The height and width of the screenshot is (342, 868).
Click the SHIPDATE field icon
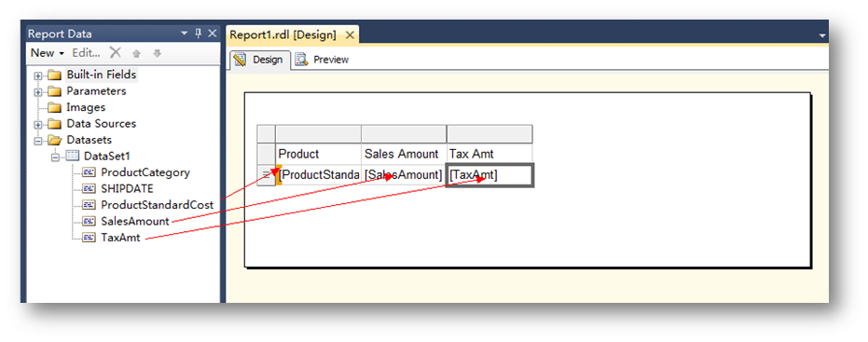tap(90, 189)
